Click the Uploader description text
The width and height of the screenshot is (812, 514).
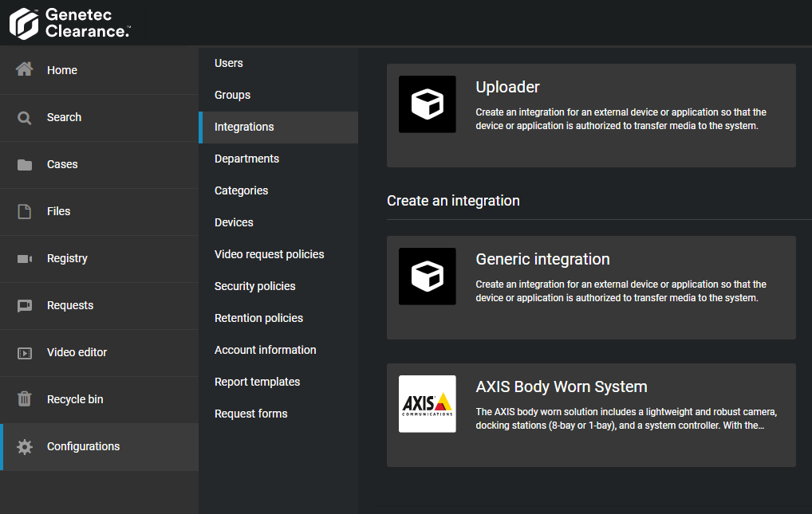point(621,119)
